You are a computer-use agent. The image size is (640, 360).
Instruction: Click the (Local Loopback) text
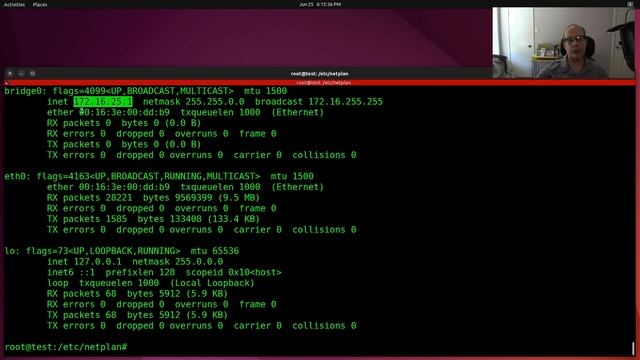click(x=212, y=283)
